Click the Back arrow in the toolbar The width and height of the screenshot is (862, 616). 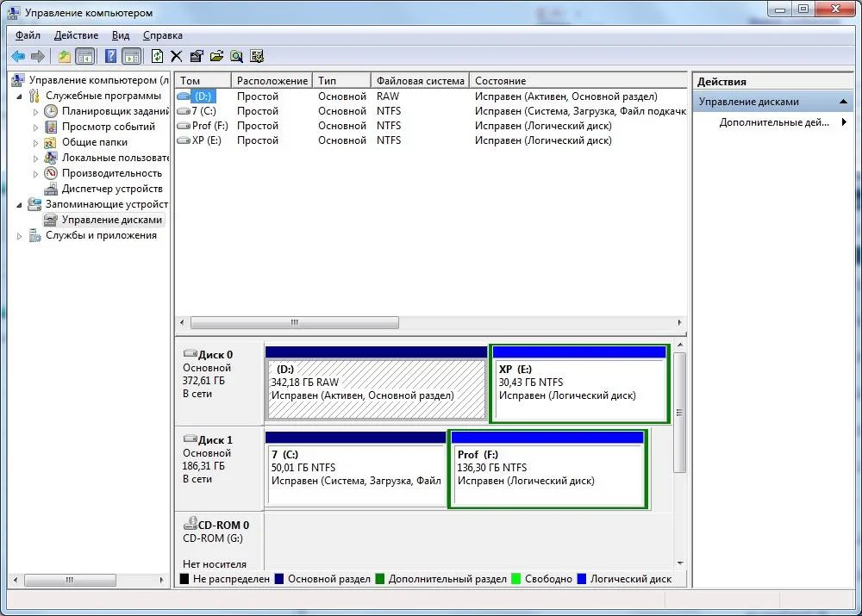click(x=17, y=56)
